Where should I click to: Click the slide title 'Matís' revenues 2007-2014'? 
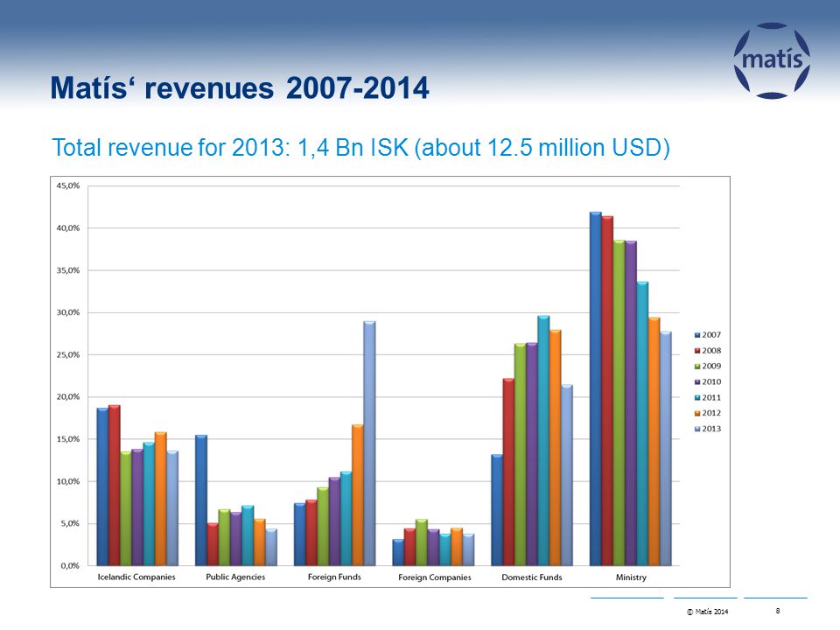point(240,87)
